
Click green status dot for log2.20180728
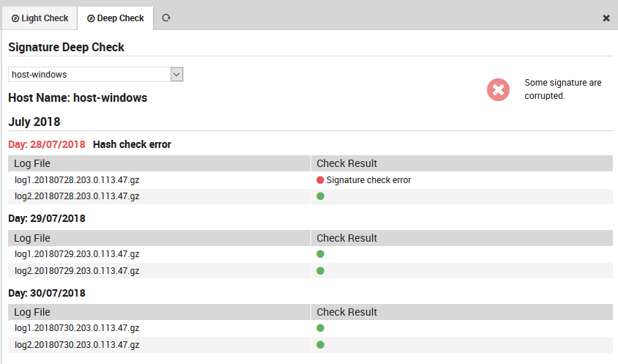point(320,196)
